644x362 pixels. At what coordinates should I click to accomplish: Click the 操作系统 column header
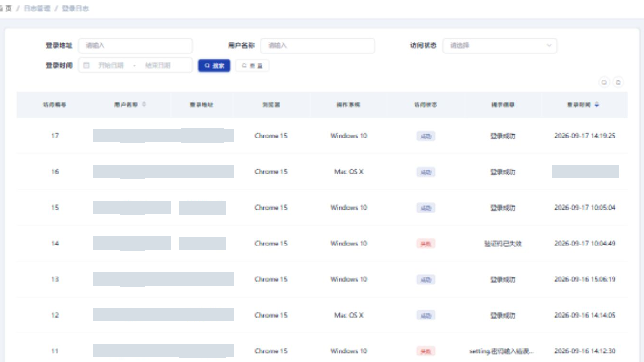pos(349,105)
